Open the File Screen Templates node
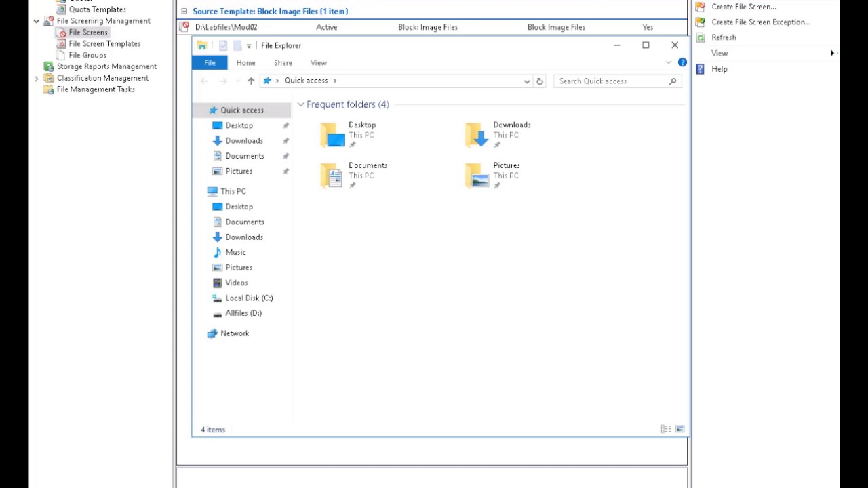This screenshot has width=868, height=488. tap(104, 43)
